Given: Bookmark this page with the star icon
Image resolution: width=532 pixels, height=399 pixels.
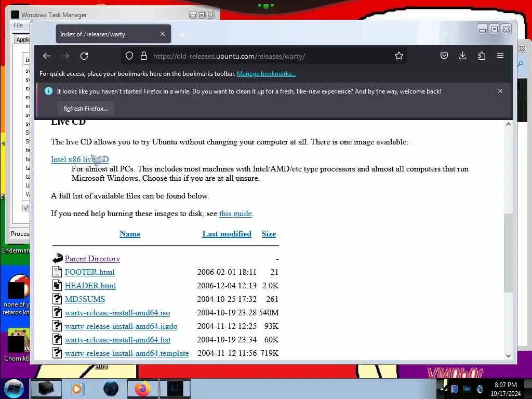Looking at the screenshot, I should click(399, 56).
